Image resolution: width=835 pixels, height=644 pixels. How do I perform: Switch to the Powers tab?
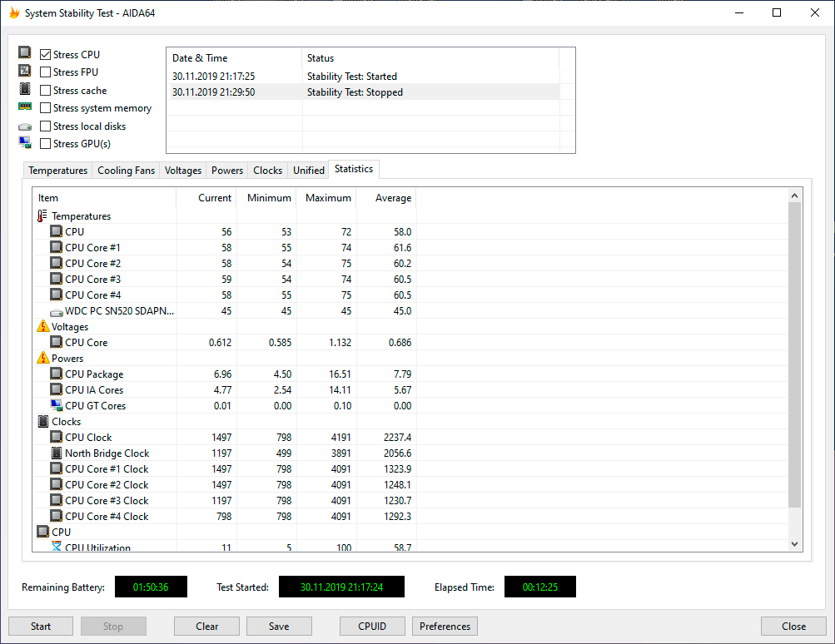[227, 171]
